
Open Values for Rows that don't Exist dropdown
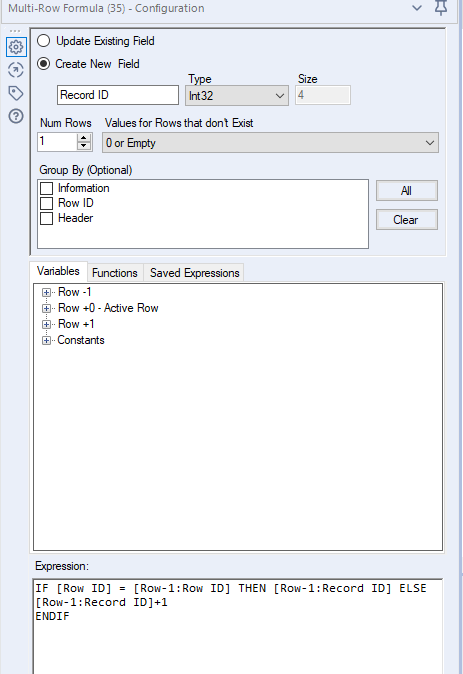[270, 143]
